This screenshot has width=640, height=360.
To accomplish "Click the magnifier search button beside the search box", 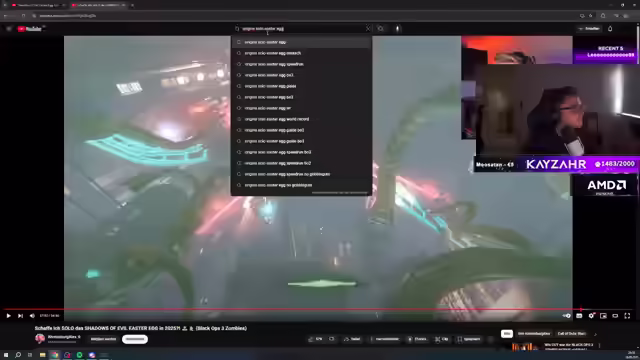I will (x=380, y=29).
